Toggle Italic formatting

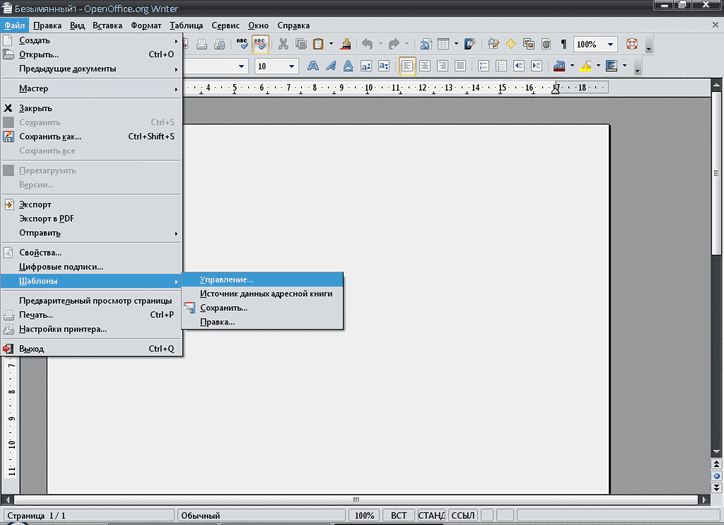(331, 66)
